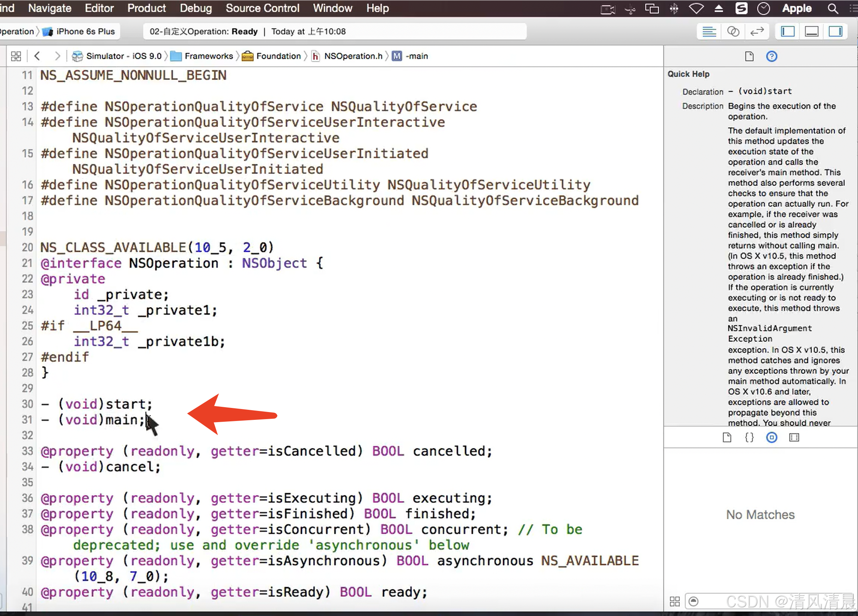This screenshot has width=858, height=616.
Task: Open the Media library
Action: point(794,437)
